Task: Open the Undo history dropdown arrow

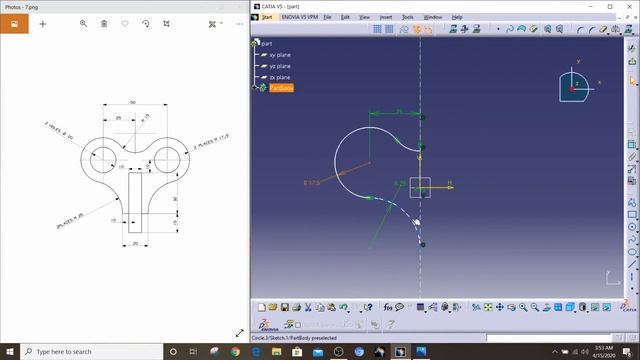Action: [349, 311]
